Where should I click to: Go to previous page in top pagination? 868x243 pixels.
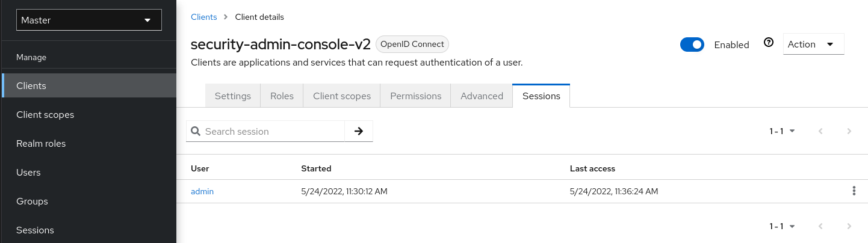[x=820, y=131]
